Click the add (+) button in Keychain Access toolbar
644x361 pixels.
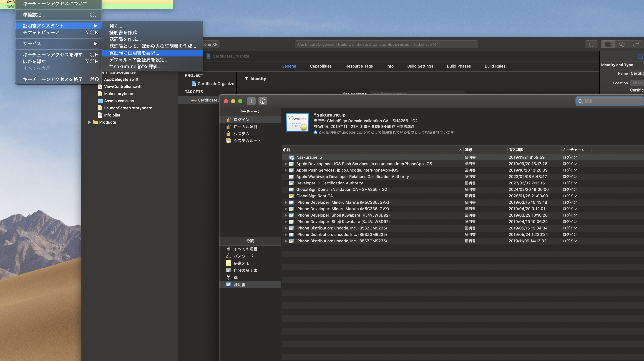[x=251, y=101]
